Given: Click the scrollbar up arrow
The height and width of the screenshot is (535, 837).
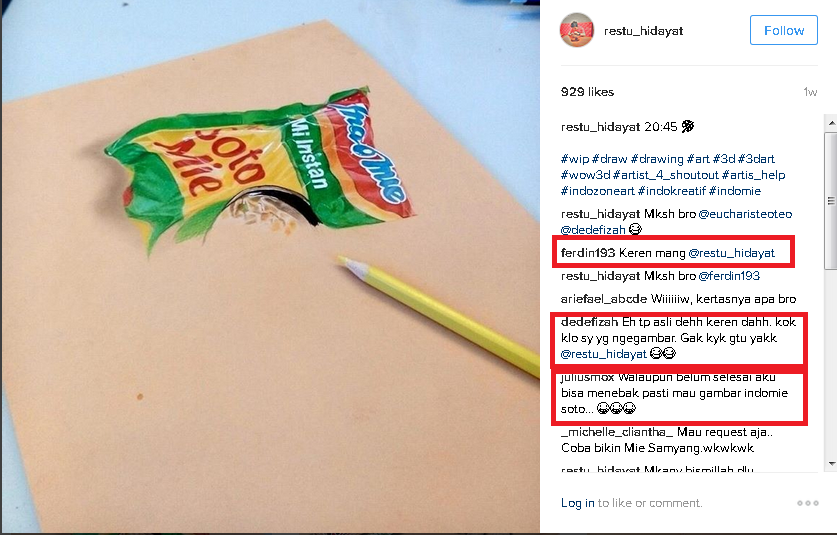Looking at the screenshot, I should pos(831,123).
